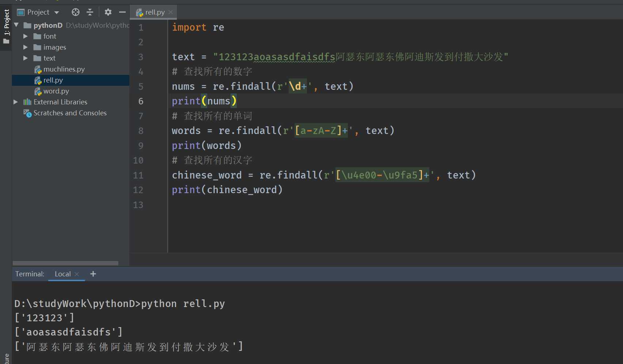The width and height of the screenshot is (623, 364).
Task: Click the muchlines.py Python file icon
Action: click(38, 69)
